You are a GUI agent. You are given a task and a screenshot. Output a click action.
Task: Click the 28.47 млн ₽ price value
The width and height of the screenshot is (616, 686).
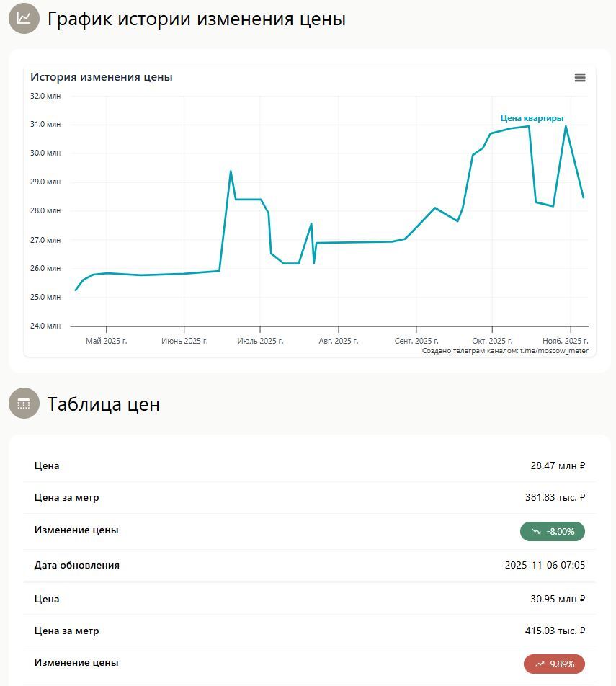558,466
